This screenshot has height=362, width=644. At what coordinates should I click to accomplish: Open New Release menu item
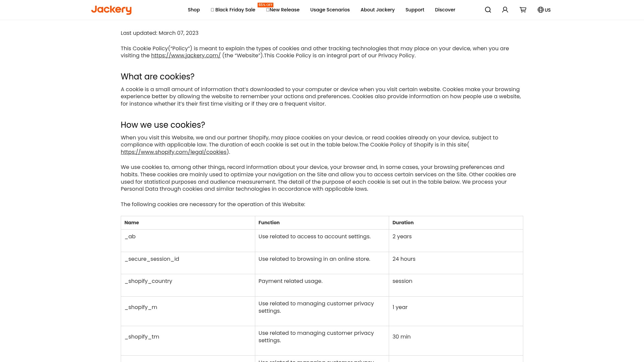click(x=283, y=10)
